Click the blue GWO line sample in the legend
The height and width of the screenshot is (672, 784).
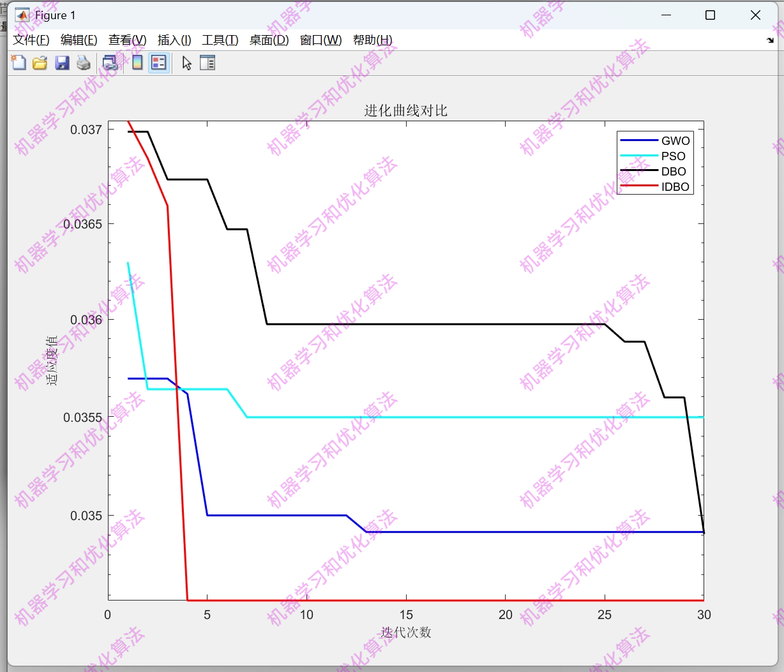pos(639,140)
